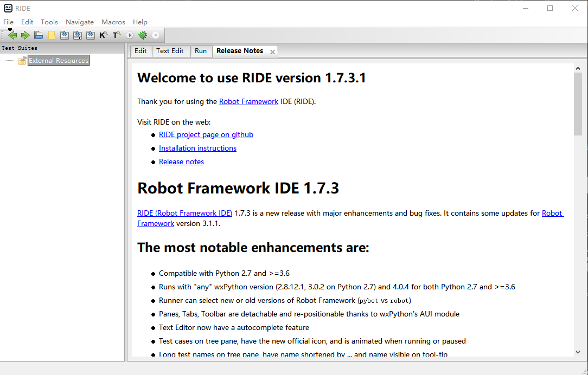Viewport: 588px width, 375px height.
Task: Start the test run with the play icon
Action: 129,35
